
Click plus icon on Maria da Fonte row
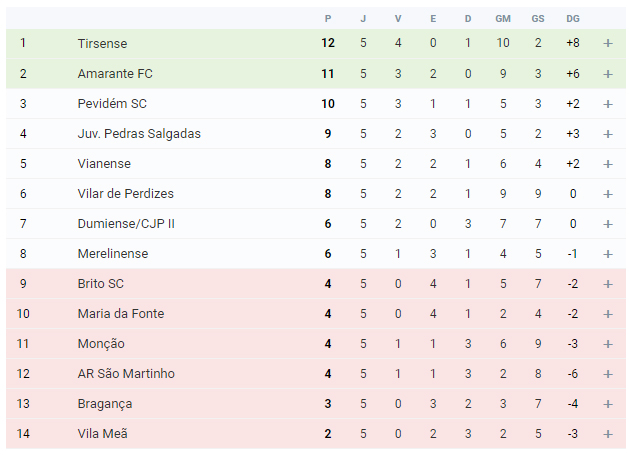tap(608, 314)
